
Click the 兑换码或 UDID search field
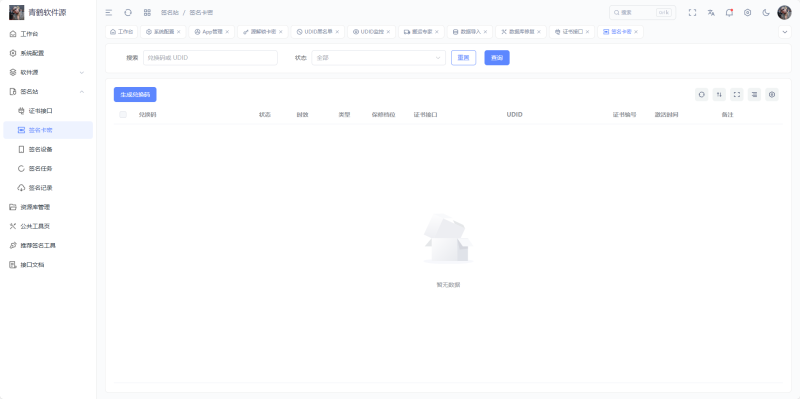point(210,58)
